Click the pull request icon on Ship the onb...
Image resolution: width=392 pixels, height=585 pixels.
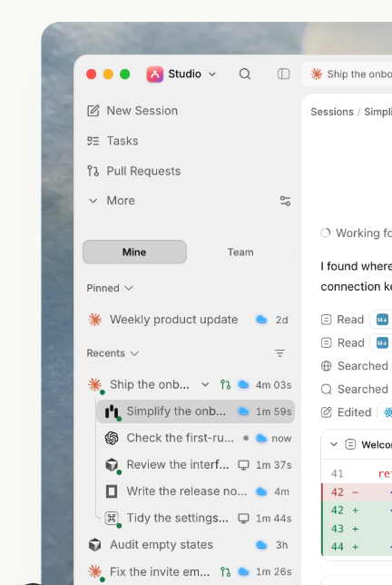(225, 384)
